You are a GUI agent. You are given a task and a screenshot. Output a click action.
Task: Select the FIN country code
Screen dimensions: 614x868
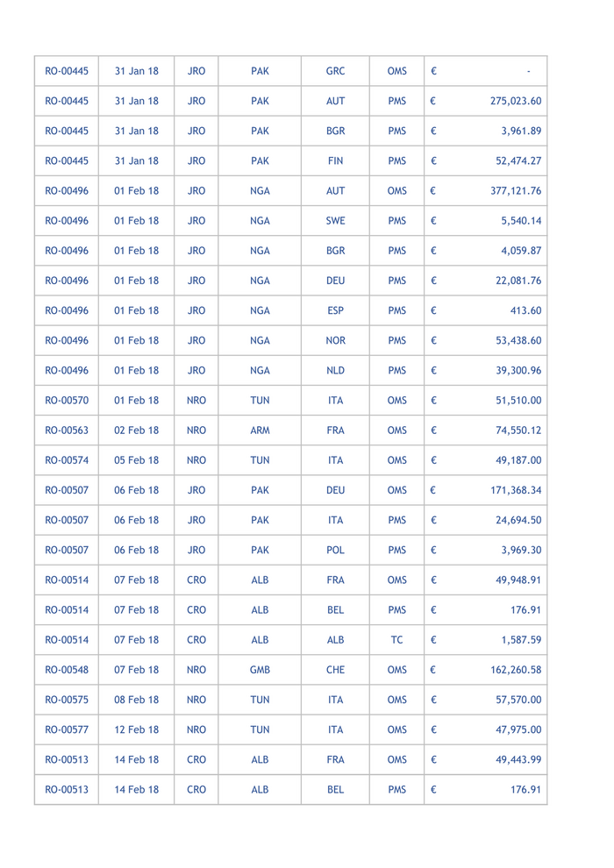point(335,161)
